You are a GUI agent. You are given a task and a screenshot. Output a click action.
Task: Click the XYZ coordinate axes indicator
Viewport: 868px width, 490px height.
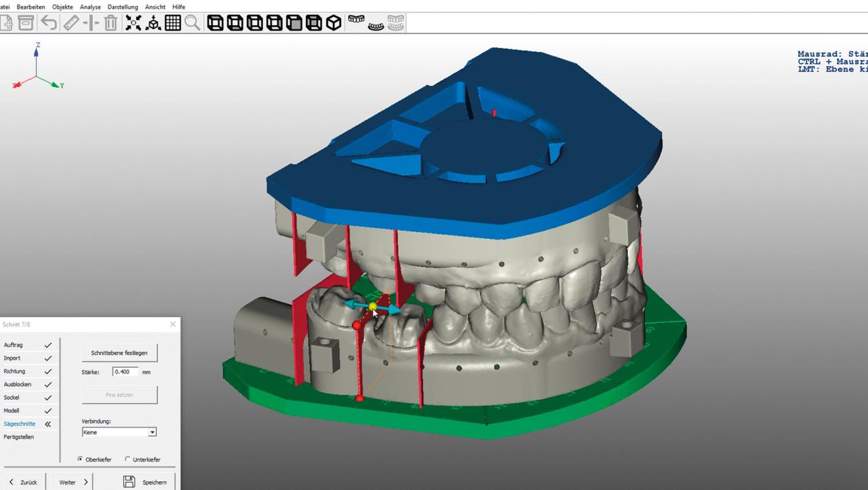(37, 67)
